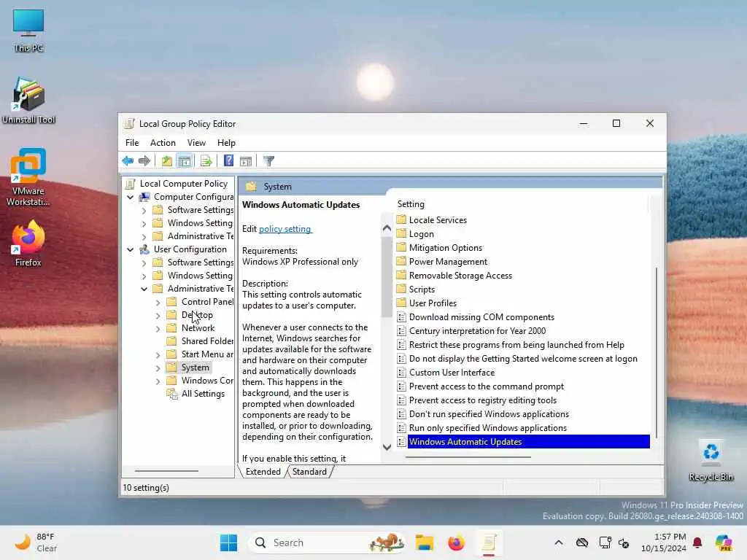The width and height of the screenshot is (747, 560).
Task: Expand Windows Settings under User Configuration
Action: (x=144, y=276)
